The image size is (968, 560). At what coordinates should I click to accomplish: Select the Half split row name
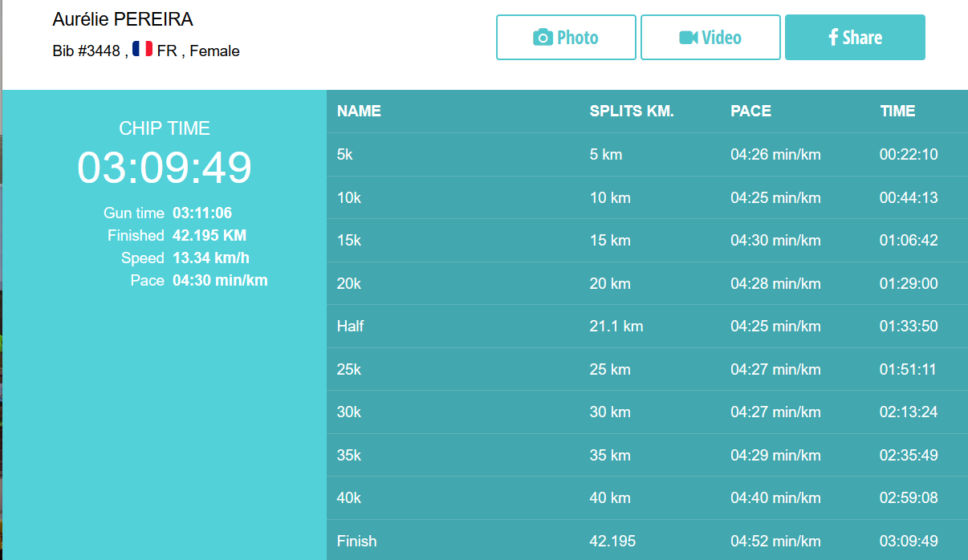(351, 327)
